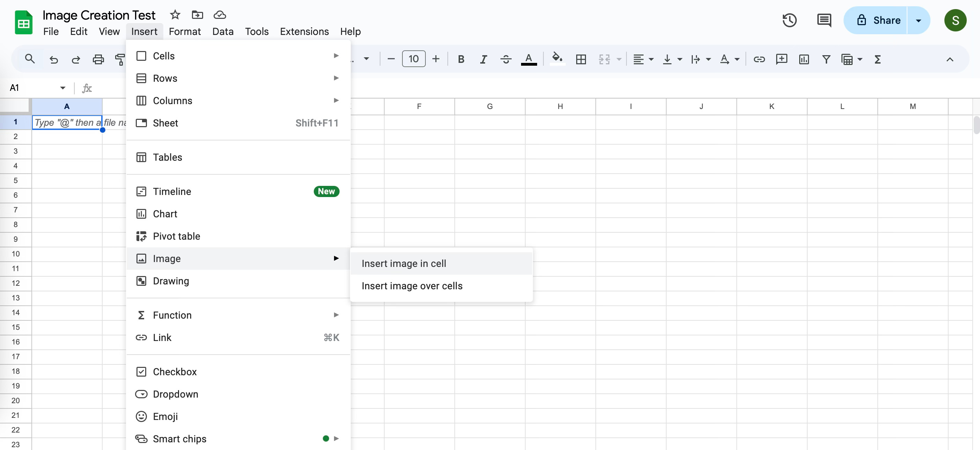This screenshot has height=450, width=980.
Task: Choose Insert image in cell
Action: 441,263
